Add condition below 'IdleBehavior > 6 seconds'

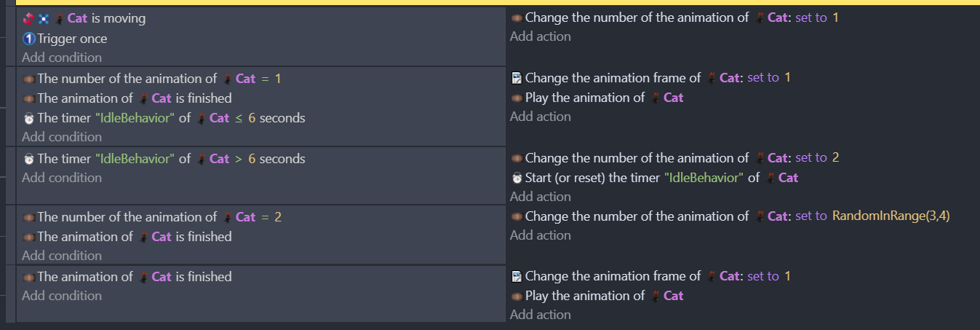pyautogui.click(x=62, y=177)
